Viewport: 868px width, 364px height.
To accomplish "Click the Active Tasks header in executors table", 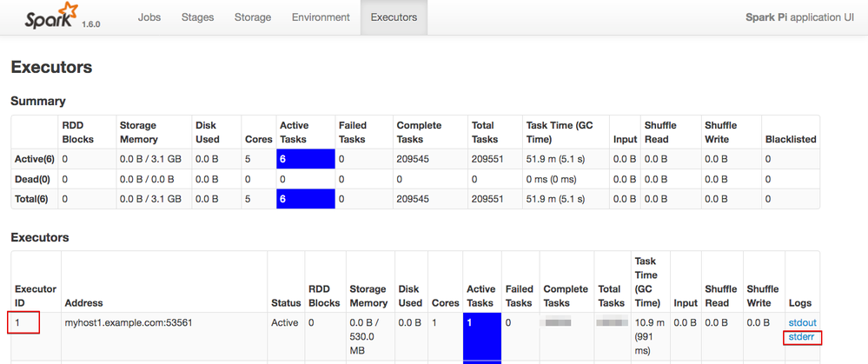I will [x=481, y=295].
